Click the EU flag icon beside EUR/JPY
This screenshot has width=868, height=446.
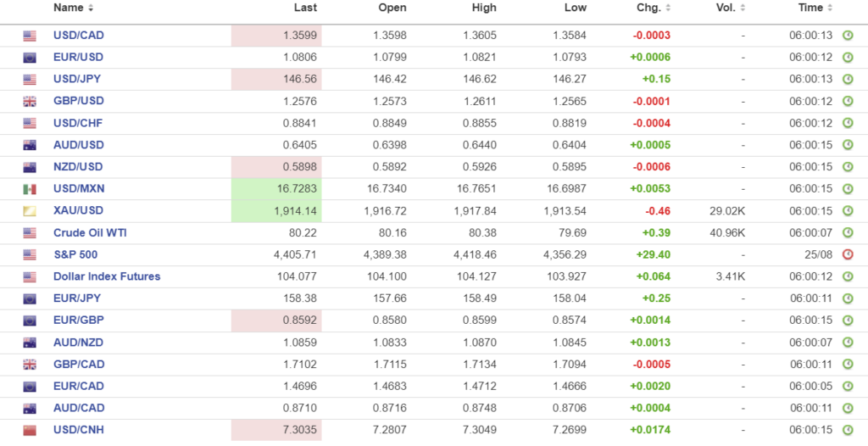pyautogui.click(x=30, y=298)
